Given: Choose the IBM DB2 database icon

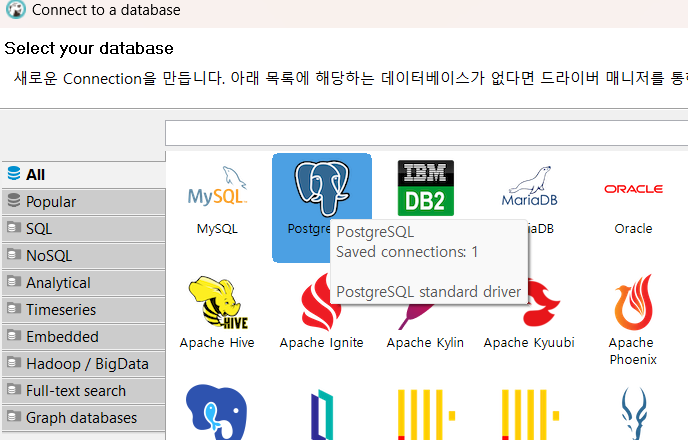Looking at the screenshot, I should (x=426, y=188).
